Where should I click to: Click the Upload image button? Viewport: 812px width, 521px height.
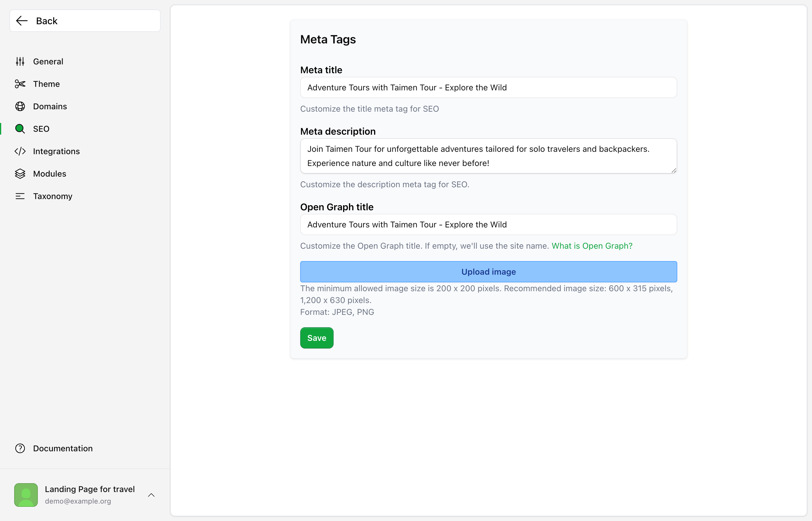(x=488, y=272)
